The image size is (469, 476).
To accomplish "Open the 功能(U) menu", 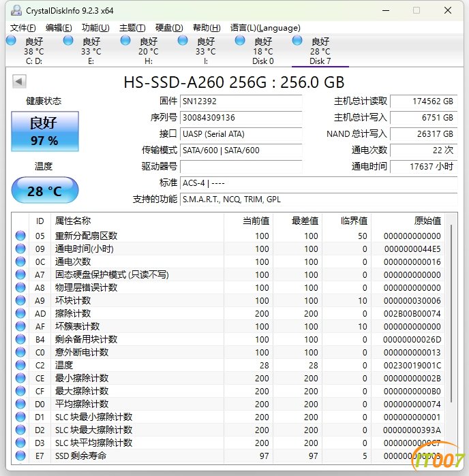I will 95,28.
